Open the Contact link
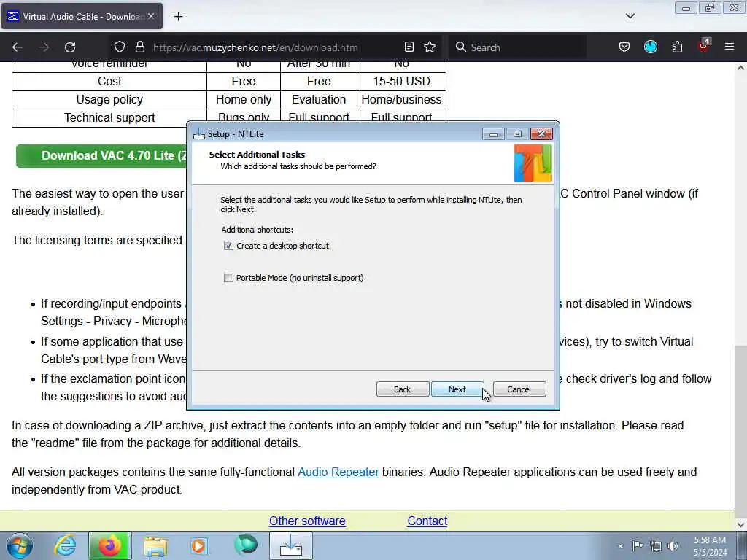Image resolution: width=747 pixels, height=560 pixels. tap(427, 521)
